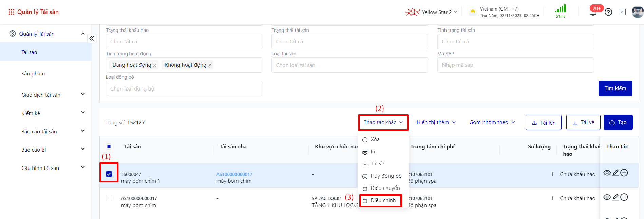Screen dimensions: 644x219
Task: Click the weather sun icon
Action: pyautogui.click(x=473, y=12)
